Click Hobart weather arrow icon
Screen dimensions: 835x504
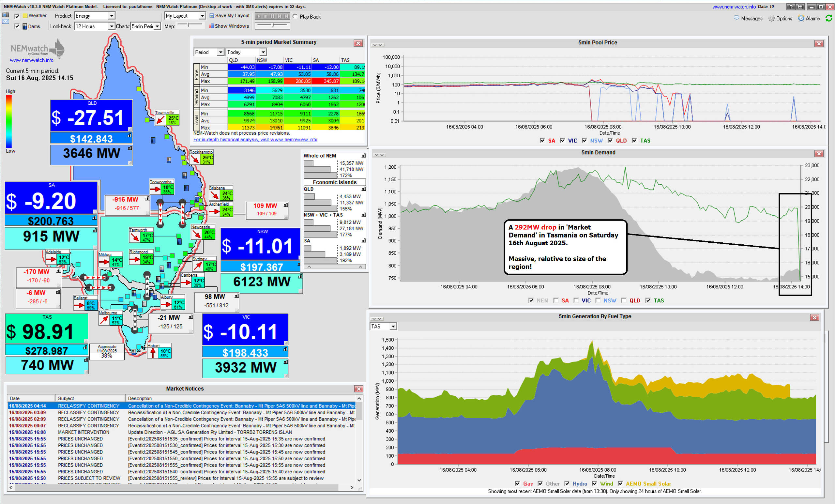click(x=153, y=353)
